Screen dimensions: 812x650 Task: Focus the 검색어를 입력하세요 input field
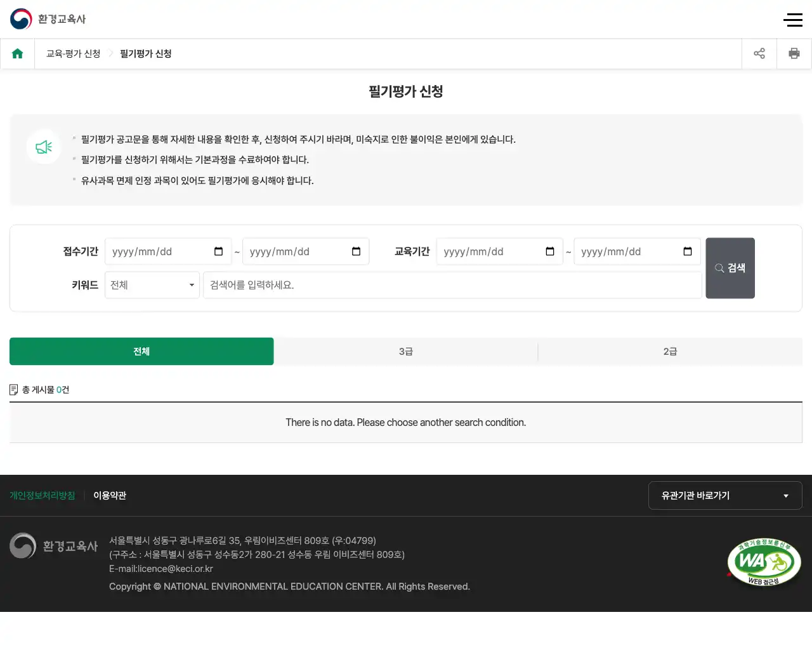point(452,285)
